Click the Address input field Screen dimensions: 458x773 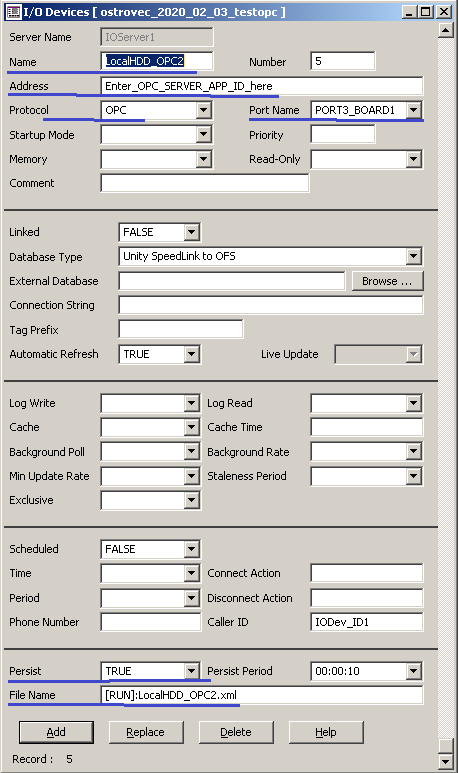262,86
